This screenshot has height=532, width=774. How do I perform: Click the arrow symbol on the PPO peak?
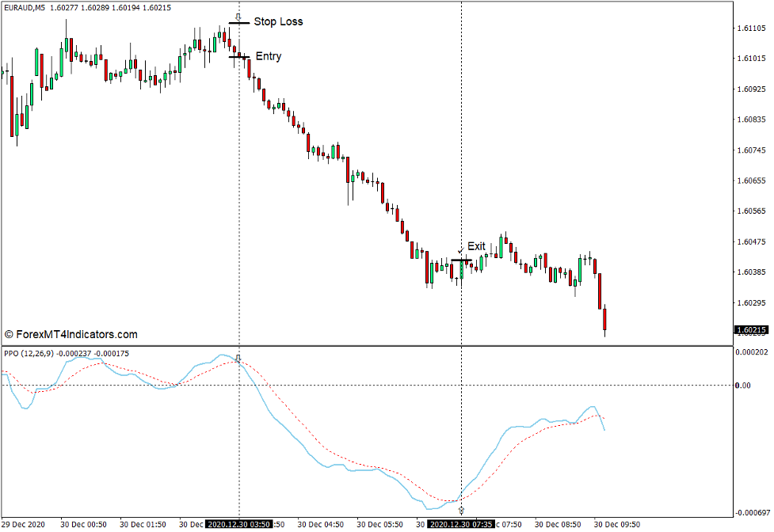pyautogui.click(x=238, y=358)
